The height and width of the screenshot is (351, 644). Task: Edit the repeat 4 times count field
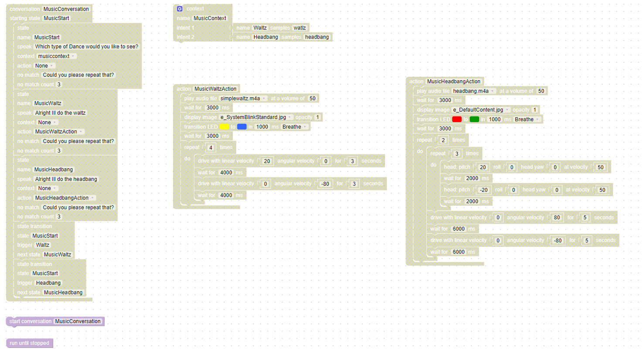(x=211, y=147)
